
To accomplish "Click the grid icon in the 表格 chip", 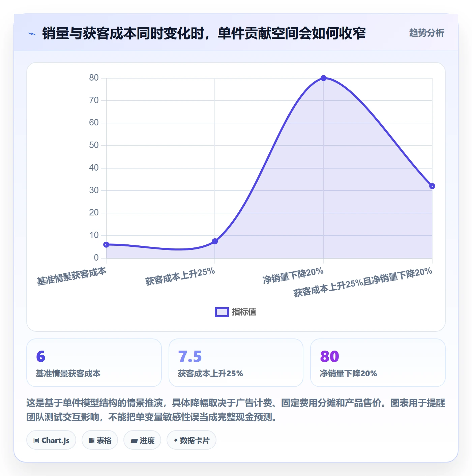I will (x=91, y=440).
